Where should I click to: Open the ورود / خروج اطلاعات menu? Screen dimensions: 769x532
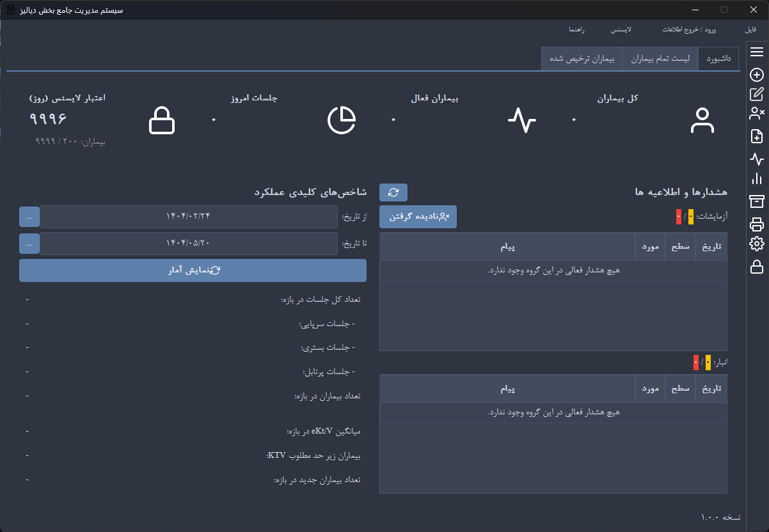click(x=689, y=30)
